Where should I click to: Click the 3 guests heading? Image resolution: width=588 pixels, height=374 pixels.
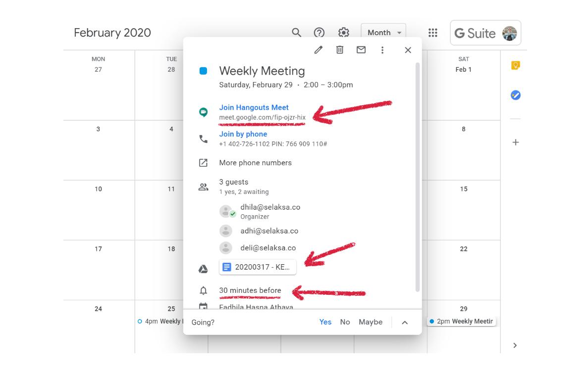[234, 182]
